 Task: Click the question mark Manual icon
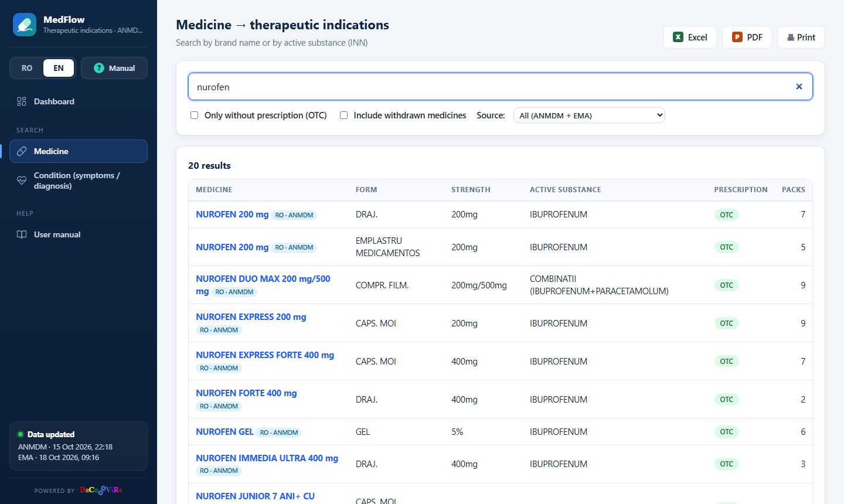point(99,68)
